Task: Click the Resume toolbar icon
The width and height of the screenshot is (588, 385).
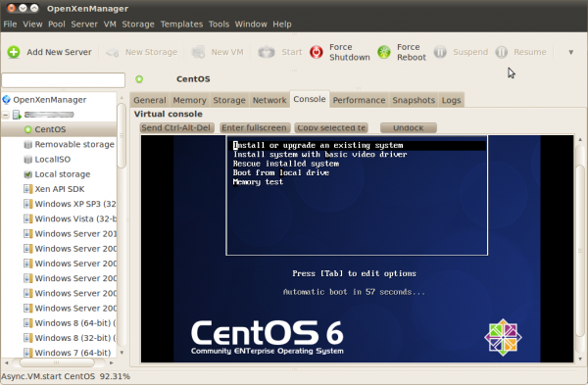Action: click(x=502, y=52)
